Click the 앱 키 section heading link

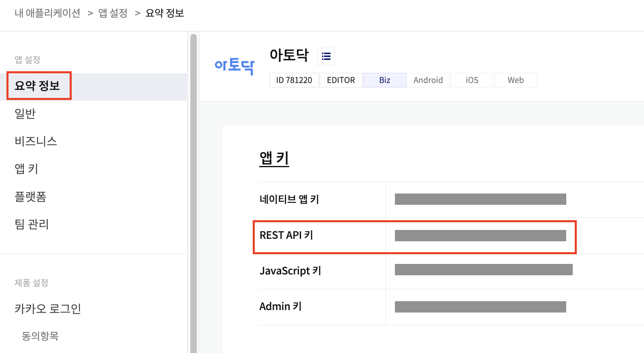(274, 158)
